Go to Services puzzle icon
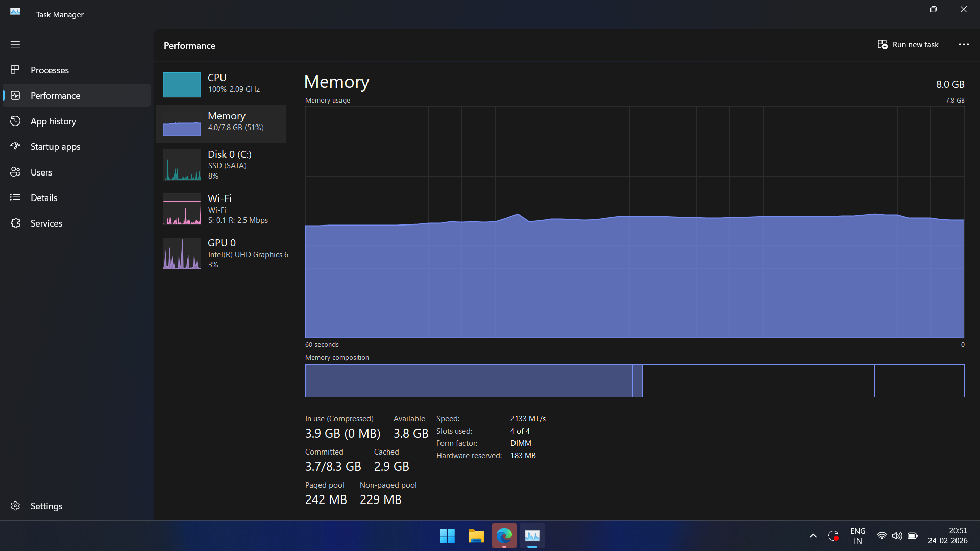The width and height of the screenshot is (980, 551). (x=15, y=223)
